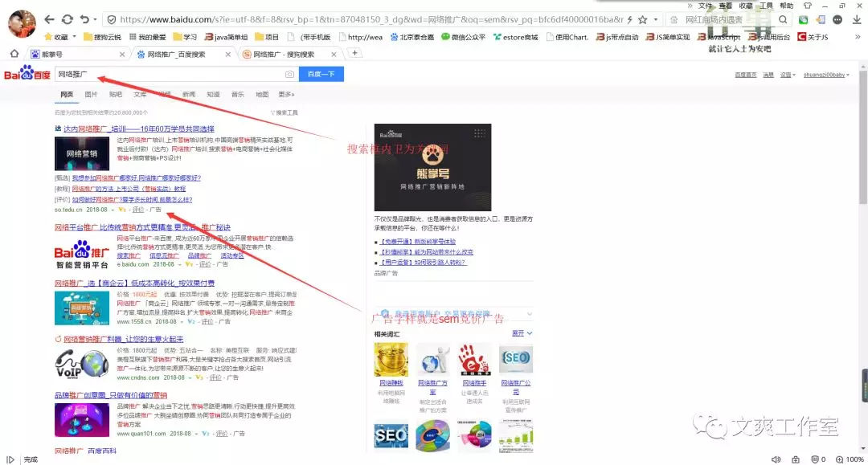This screenshot has height=465, width=868.
Task: Click the skin shirt icon in title bar
Action: [807, 6]
